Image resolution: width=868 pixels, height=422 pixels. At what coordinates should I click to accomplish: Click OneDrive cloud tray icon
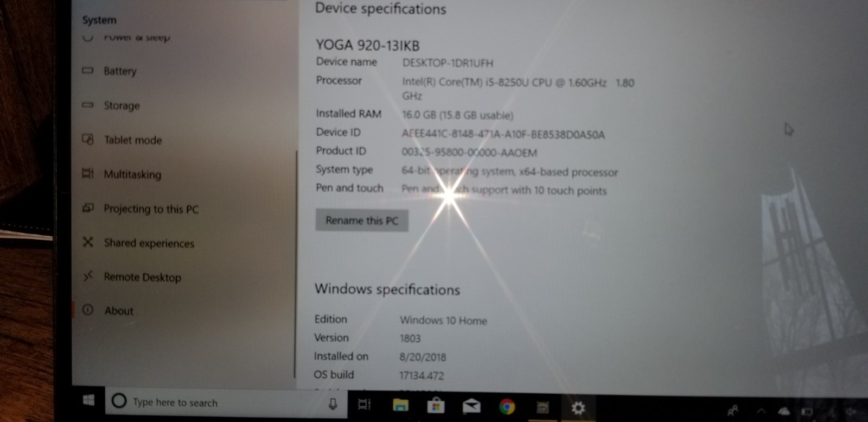(784, 412)
